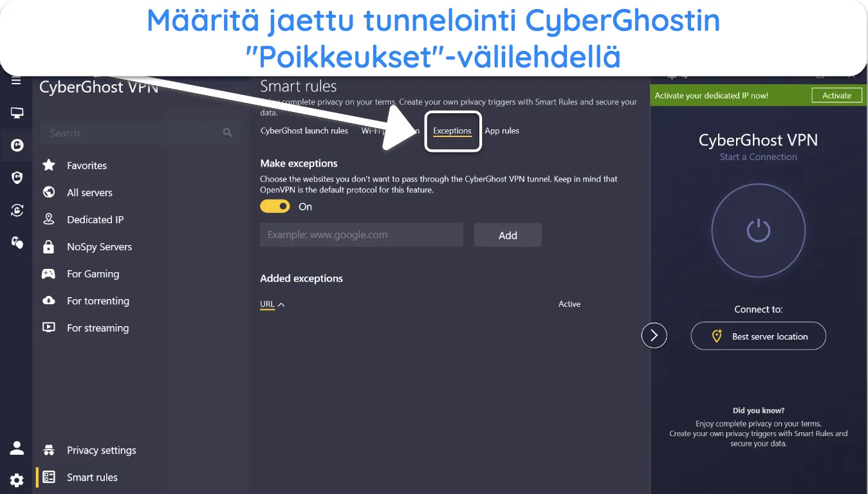Open Best server location selector

(x=759, y=336)
